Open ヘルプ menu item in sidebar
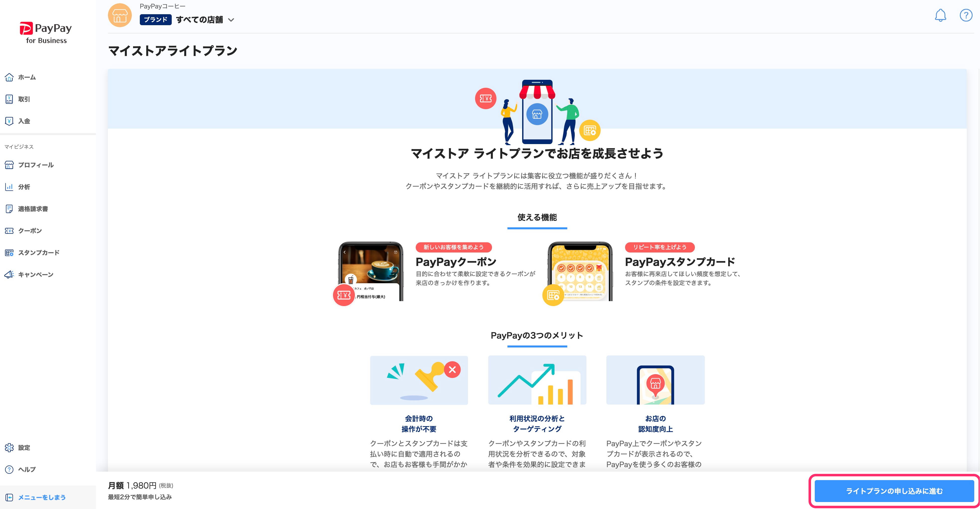 pyautogui.click(x=27, y=469)
